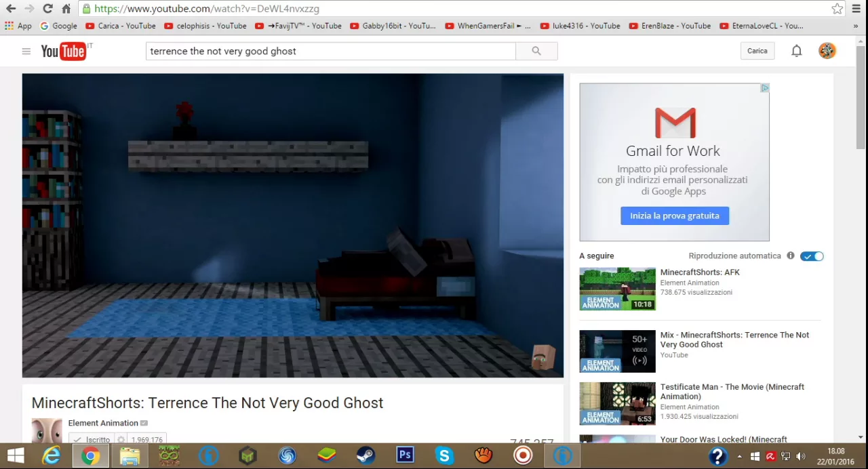Click the autoplay info icon
868x469 pixels.
[791, 256]
